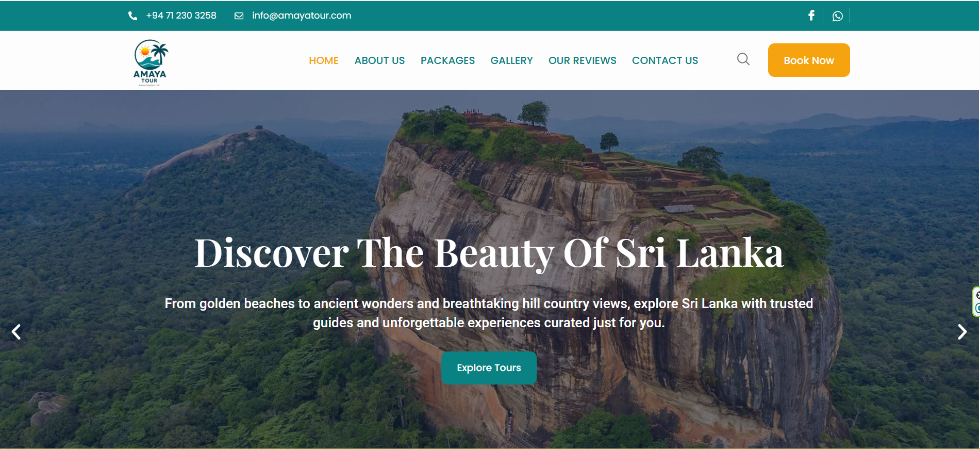Open the PACKAGES menu

[x=447, y=60]
